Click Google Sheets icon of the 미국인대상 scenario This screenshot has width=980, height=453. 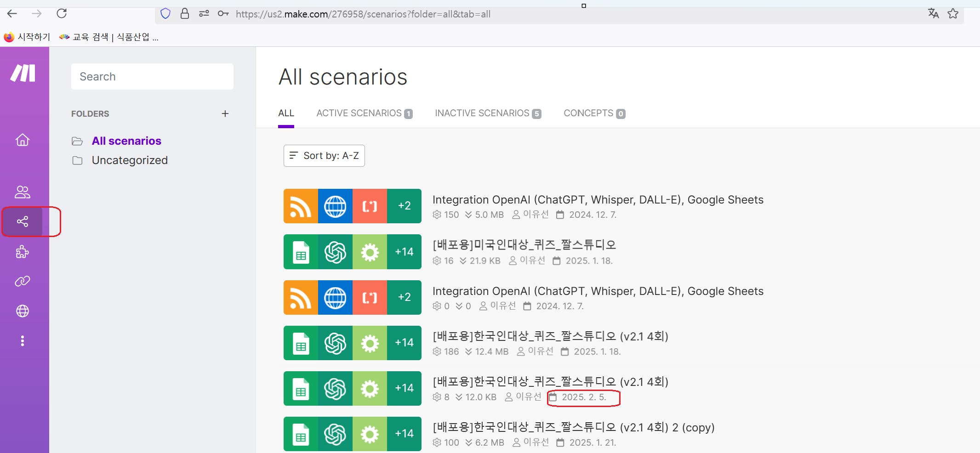301,252
